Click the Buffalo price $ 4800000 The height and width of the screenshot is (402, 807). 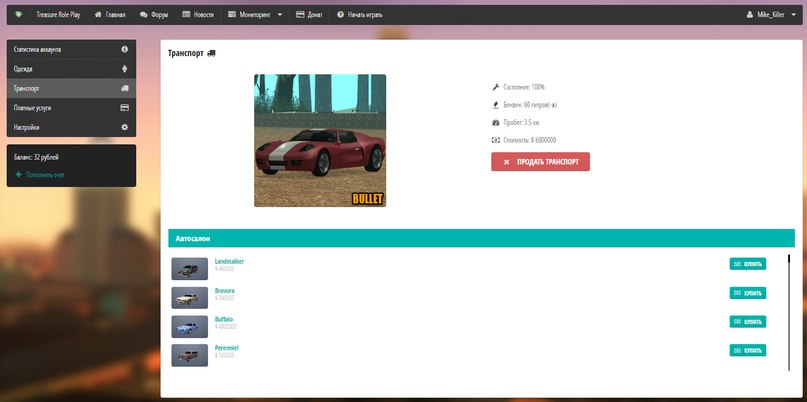coord(226,326)
